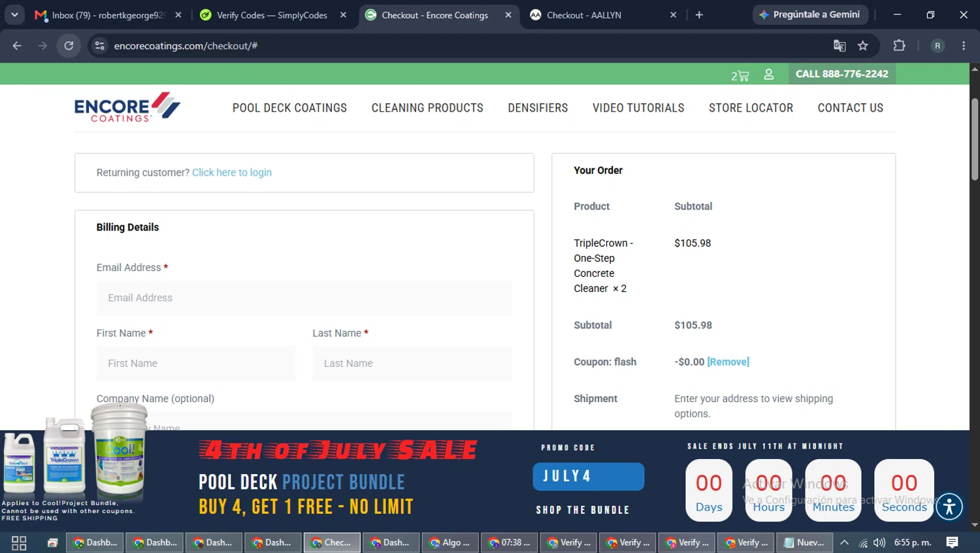Click the taskbar clock 6:55 p. m.
This screenshot has height=553, width=980.
click(913, 543)
